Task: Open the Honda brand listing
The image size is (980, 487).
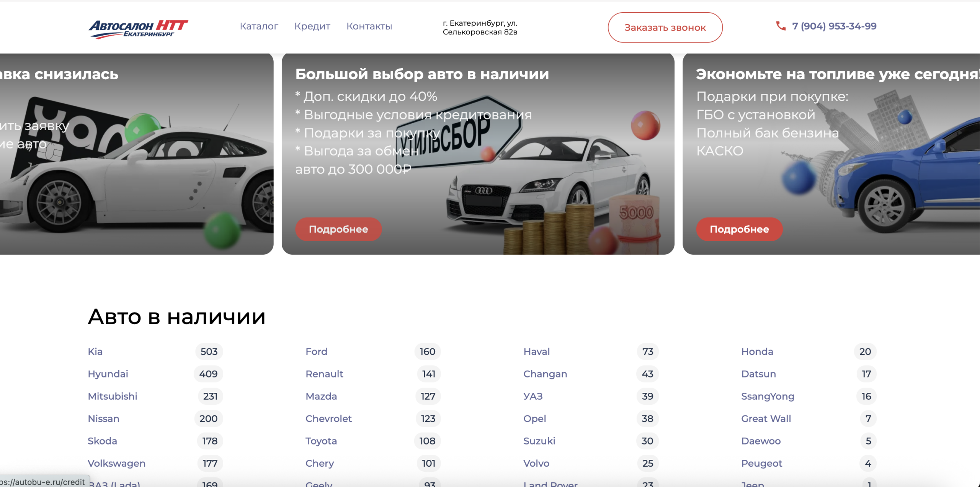Action: tap(757, 351)
